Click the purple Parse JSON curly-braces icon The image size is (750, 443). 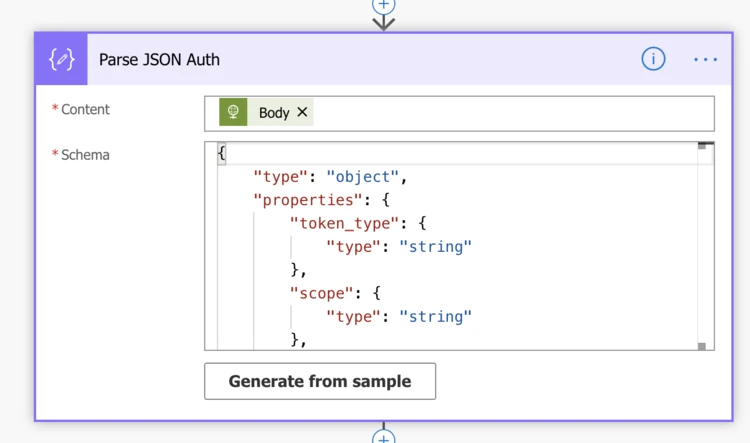pos(61,59)
